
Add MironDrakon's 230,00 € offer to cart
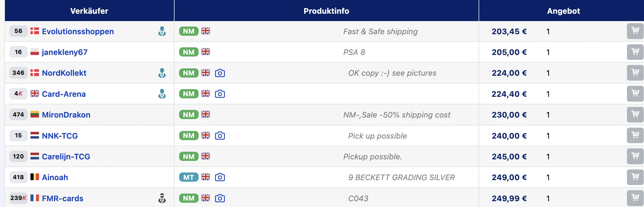(x=635, y=114)
